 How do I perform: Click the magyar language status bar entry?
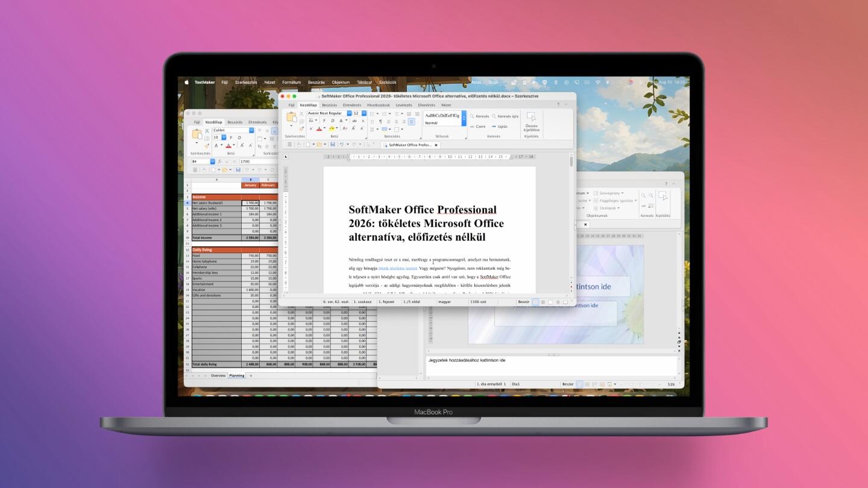pyautogui.click(x=444, y=301)
